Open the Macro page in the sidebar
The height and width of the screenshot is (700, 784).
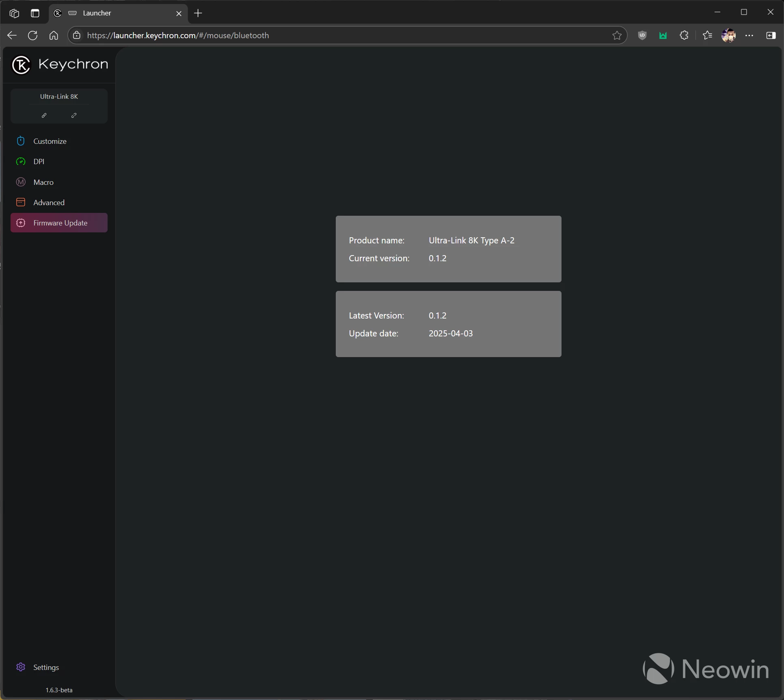pyautogui.click(x=59, y=182)
